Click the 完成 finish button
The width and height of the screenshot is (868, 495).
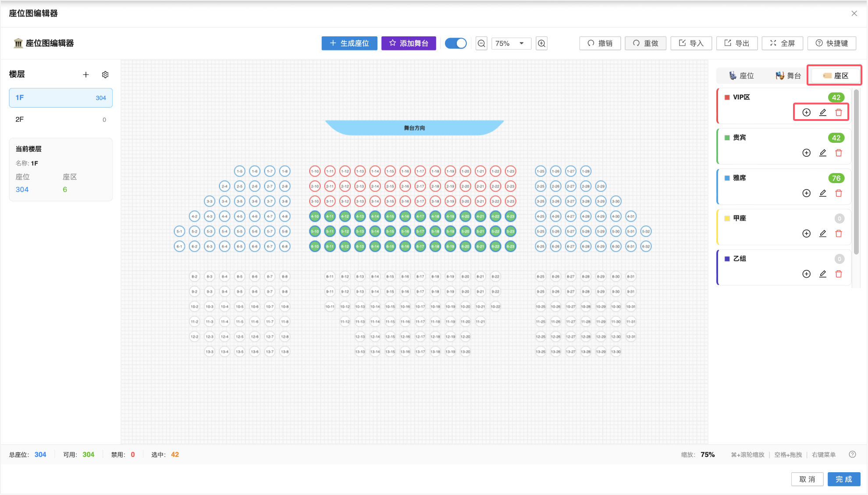(843, 479)
